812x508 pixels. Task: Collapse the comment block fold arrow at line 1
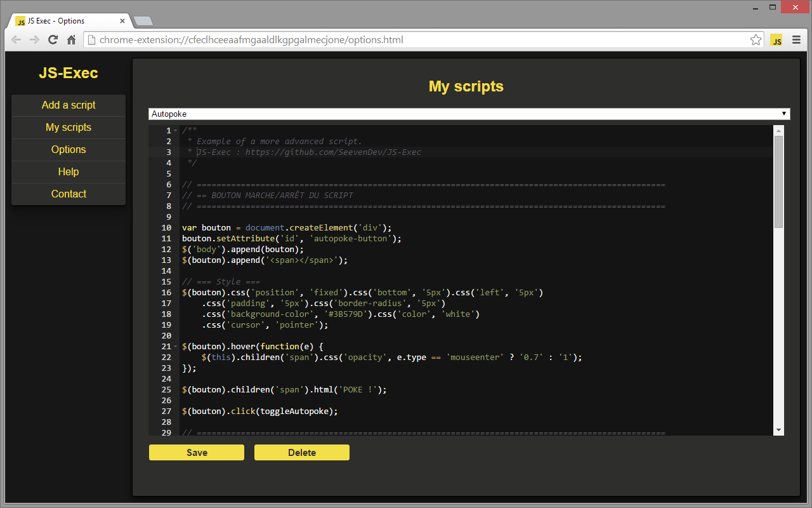[176, 131]
